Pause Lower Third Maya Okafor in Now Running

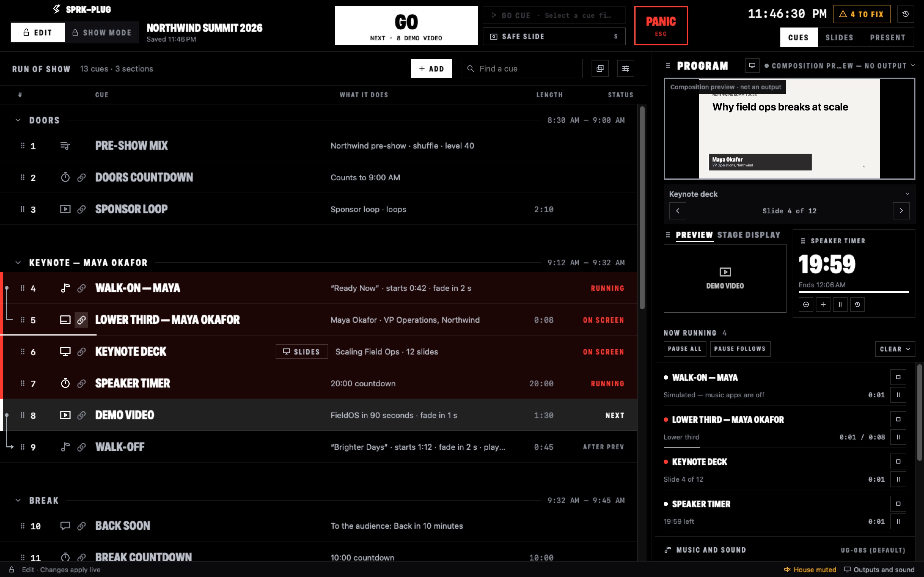point(898,437)
